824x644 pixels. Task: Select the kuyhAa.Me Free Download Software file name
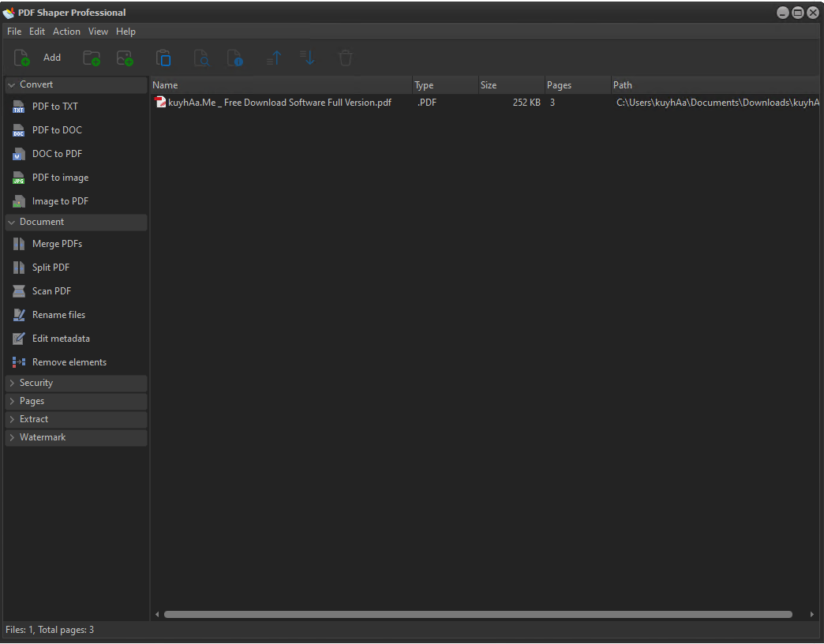click(279, 103)
